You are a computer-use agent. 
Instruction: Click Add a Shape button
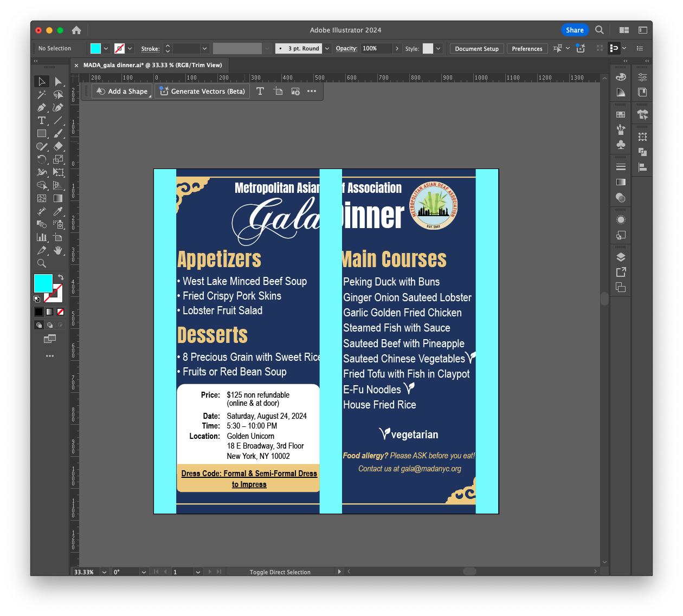[x=122, y=91]
